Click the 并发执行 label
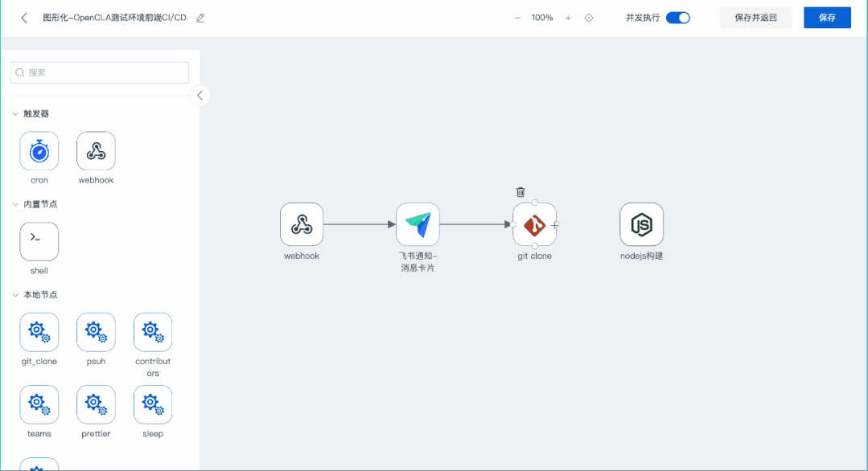The width and height of the screenshot is (868, 471). (643, 18)
